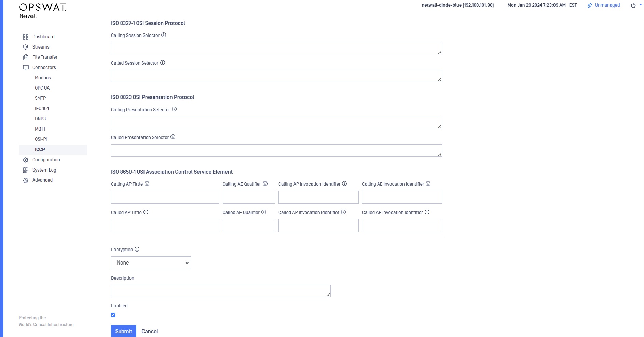
Task: Click the File Transfer documents icon
Action: (26, 57)
